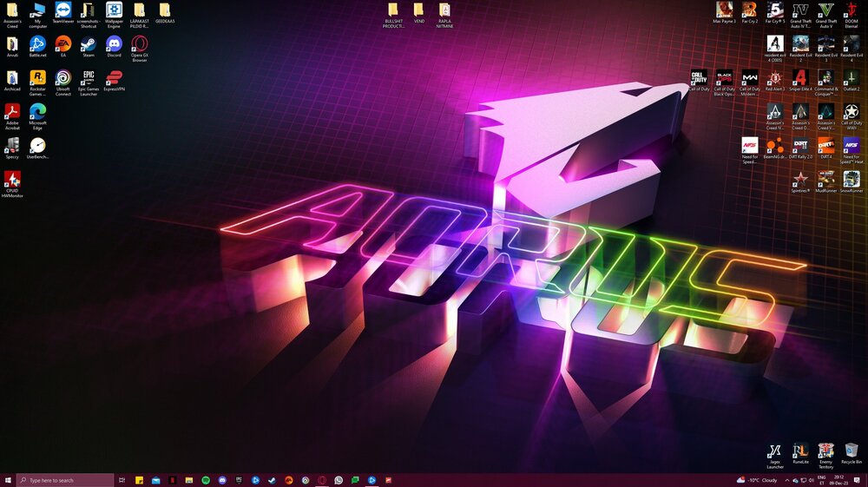Open the RAPLA NIITMINE folder
Image resolution: width=868 pixels, height=487 pixels.
[x=444, y=15]
